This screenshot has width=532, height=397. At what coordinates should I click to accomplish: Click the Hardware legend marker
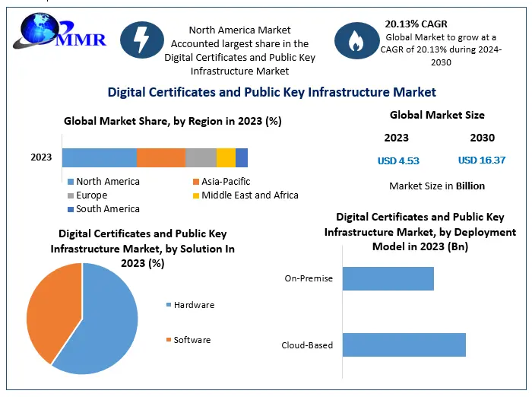tap(169, 305)
